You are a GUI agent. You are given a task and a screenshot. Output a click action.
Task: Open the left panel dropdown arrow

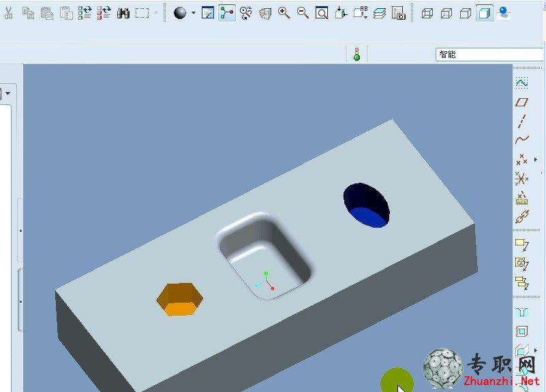pos(7,93)
